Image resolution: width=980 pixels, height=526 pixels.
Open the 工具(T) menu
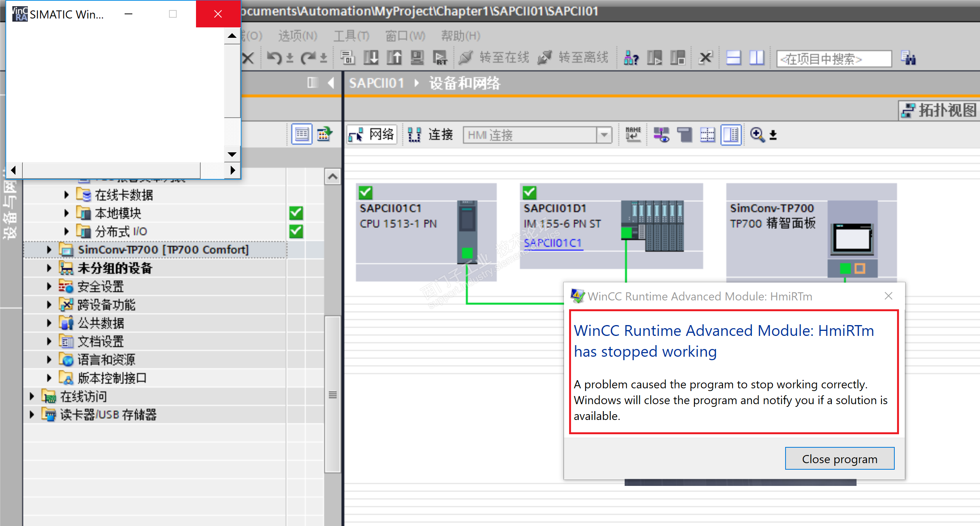pos(351,36)
